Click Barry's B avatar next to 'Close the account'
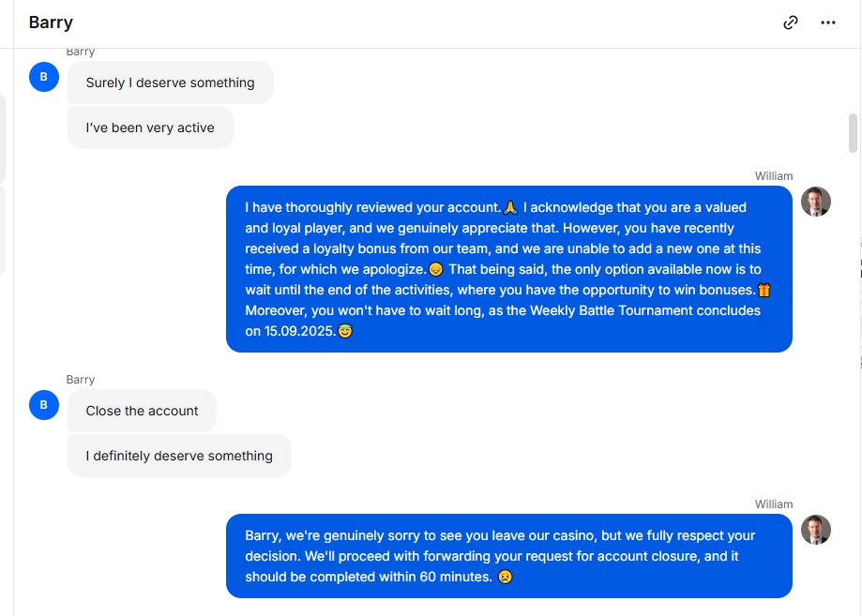 coord(44,405)
